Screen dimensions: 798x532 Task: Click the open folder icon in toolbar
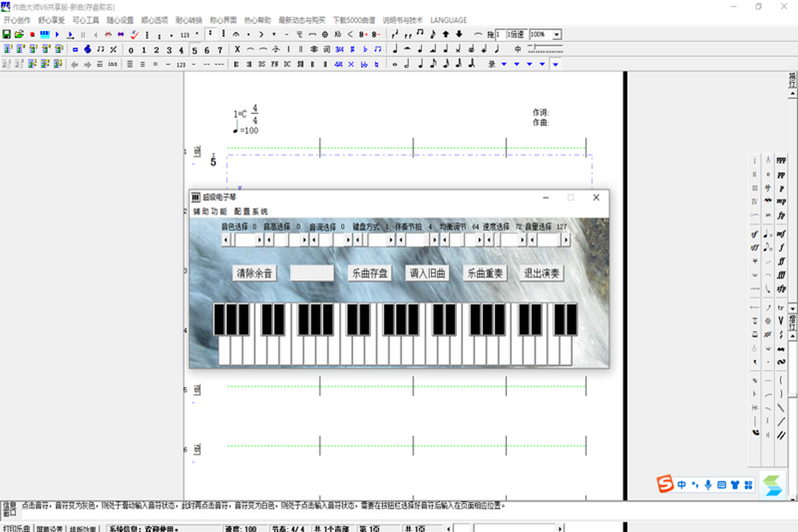coord(19,34)
